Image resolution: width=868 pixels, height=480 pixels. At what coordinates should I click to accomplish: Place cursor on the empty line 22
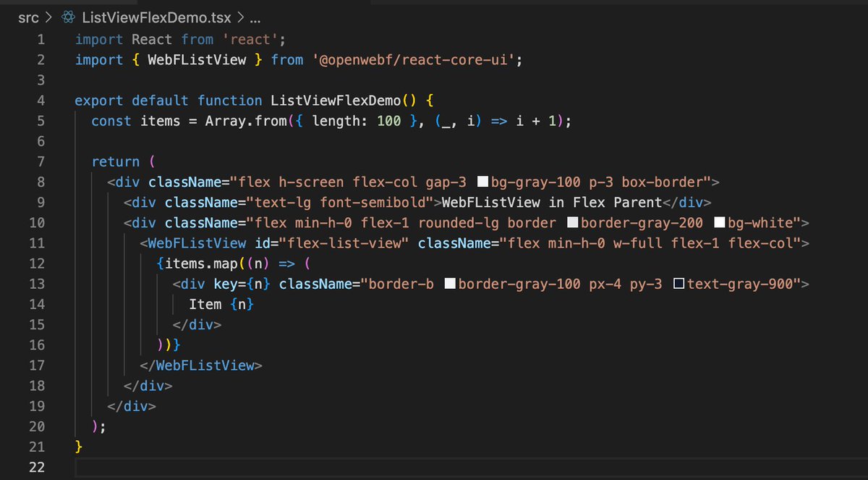(x=470, y=467)
